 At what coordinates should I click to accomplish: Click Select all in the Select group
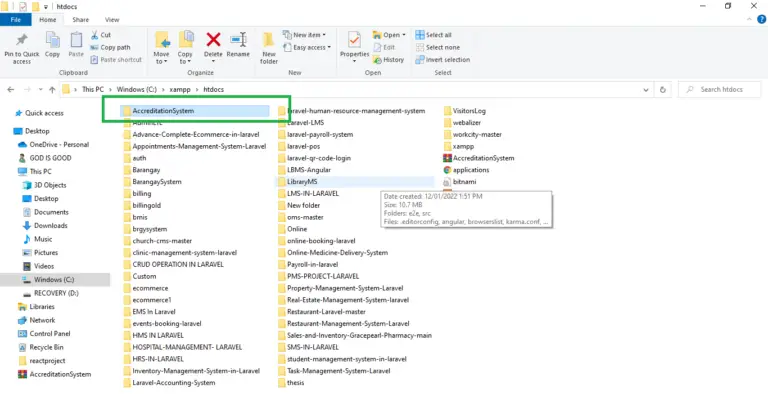click(433, 35)
